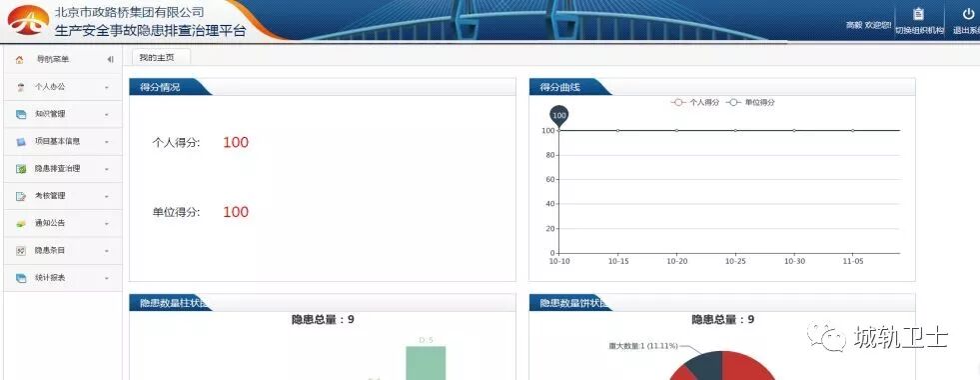
Task: Collapse the navigation sidebar with the arrow icon
Action: (110, 59)
